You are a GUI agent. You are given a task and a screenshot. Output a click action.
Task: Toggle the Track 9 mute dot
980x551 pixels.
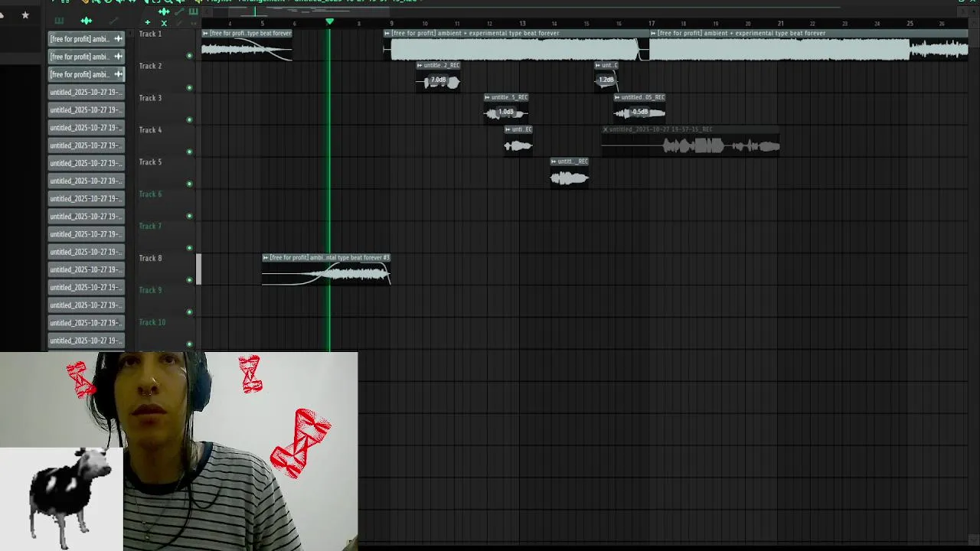tap(190, 312)
